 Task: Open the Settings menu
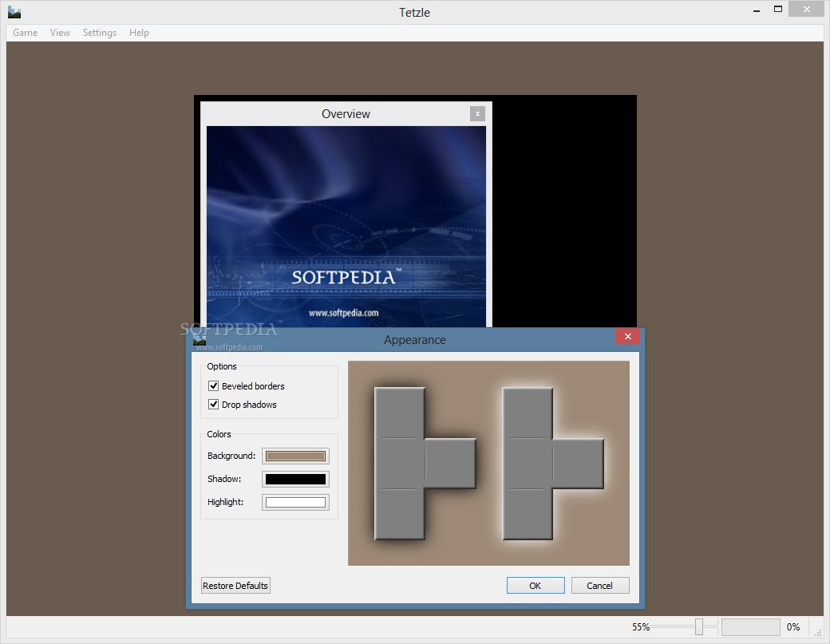[100, 33]
